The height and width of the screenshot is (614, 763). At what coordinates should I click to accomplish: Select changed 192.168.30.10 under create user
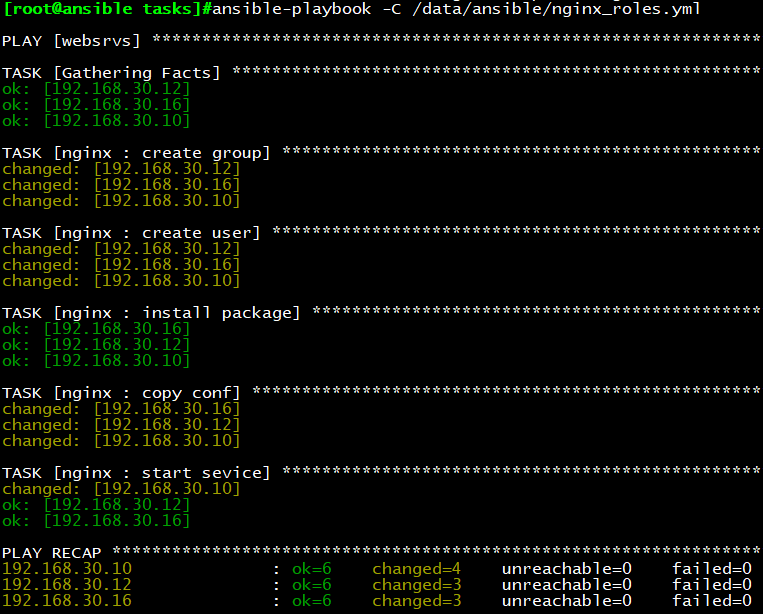[121, 281]
